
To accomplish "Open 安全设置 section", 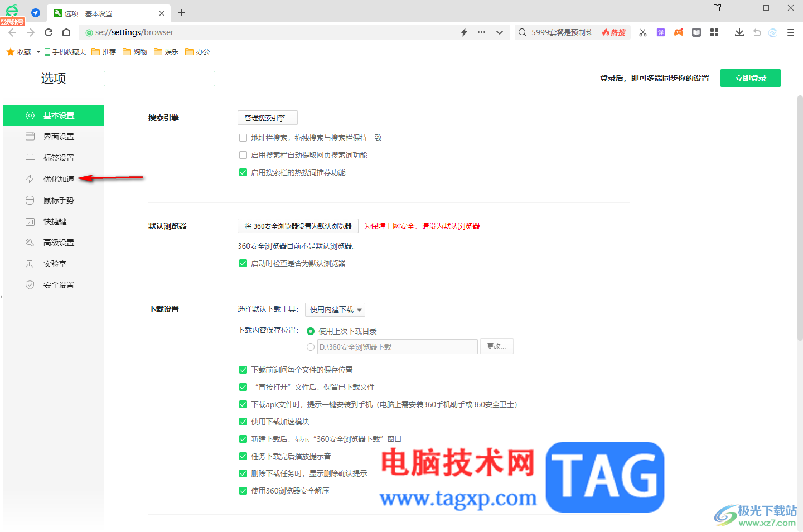I will coord(54,285).
